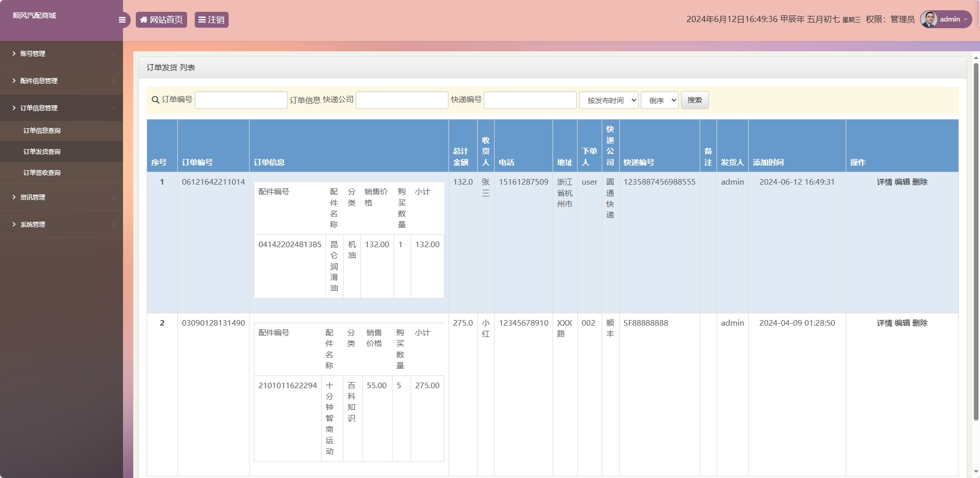Expand the 账号管理 sidebar menu

pyautogui.click(x=33, y=54)
